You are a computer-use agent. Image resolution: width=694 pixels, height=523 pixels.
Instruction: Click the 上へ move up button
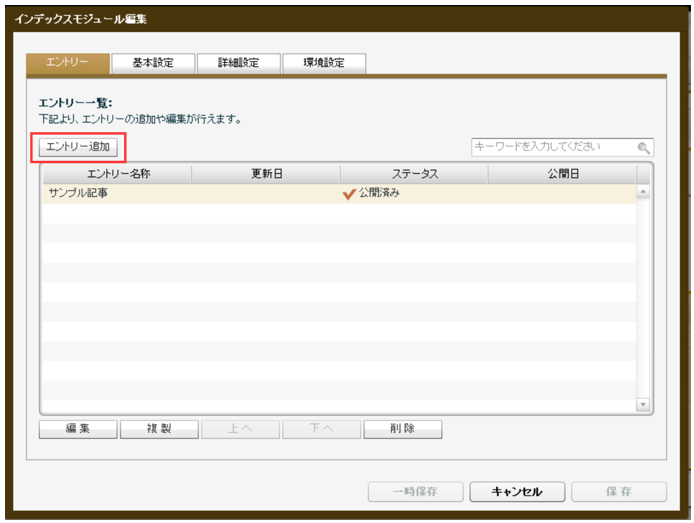tap(240, 429)
